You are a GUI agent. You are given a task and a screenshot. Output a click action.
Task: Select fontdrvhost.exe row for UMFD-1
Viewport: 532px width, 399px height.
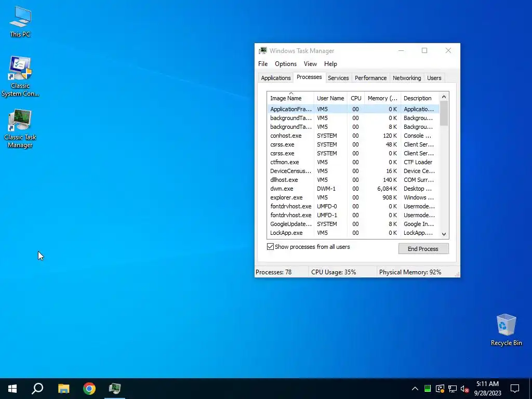(353, 215)
